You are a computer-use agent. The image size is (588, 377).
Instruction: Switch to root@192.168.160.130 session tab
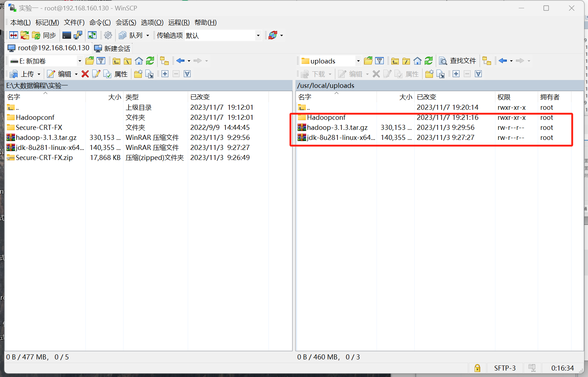pyautogui.click(x=48, y=48)
